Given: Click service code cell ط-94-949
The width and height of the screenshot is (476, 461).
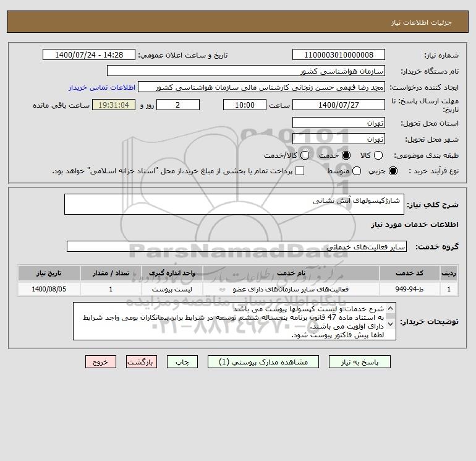Looking at the screenshot, I should [409, 289].
